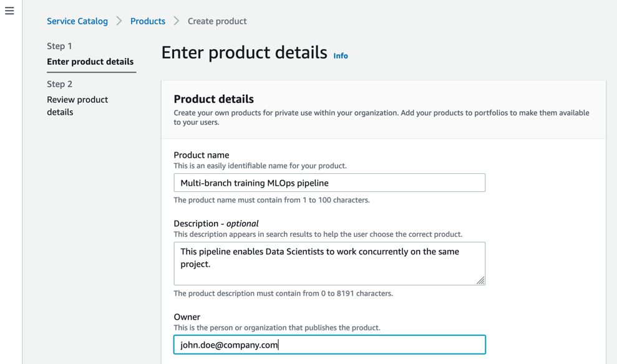Image resolution: width=617 pixels, height=364 pixels.
Task: Open the hamburger navigation menu
Action: (9, 11)
